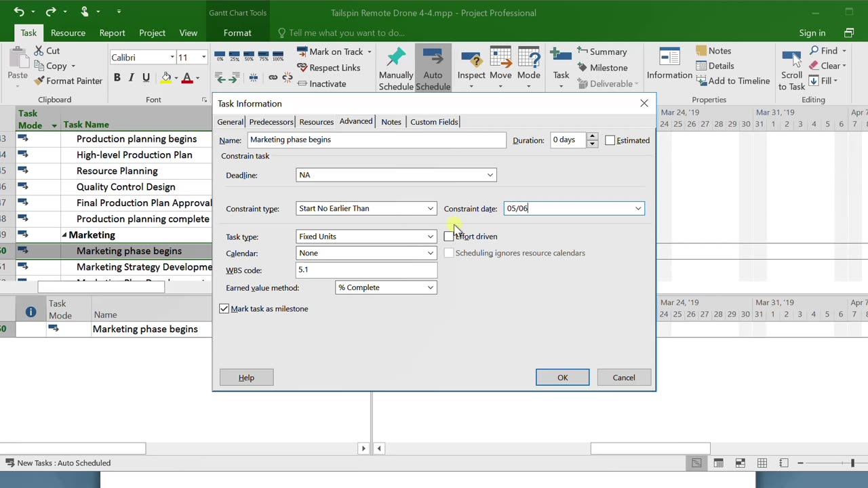
Task: Open the Task type dropdown
Action: click(x=430, y=237)
